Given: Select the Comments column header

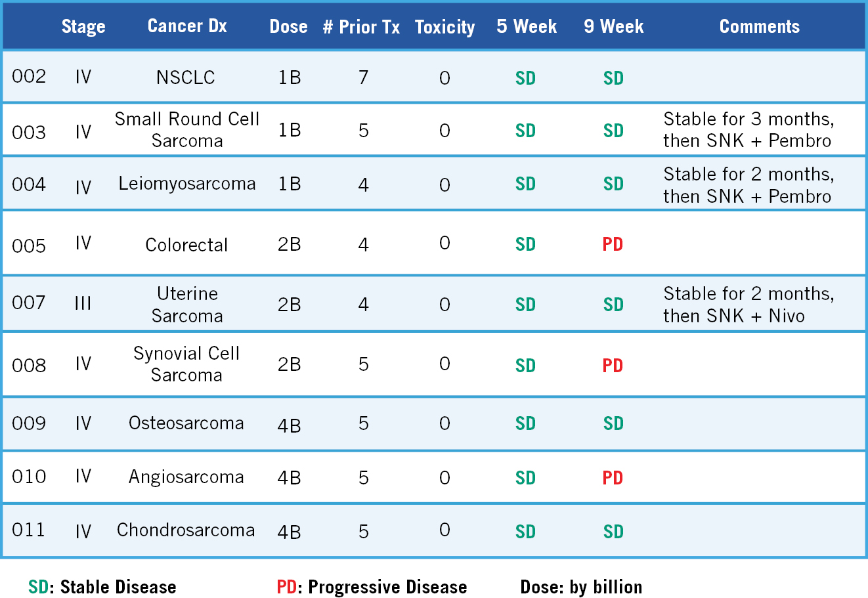Looking at the screenshot, I should pos(759,27).
